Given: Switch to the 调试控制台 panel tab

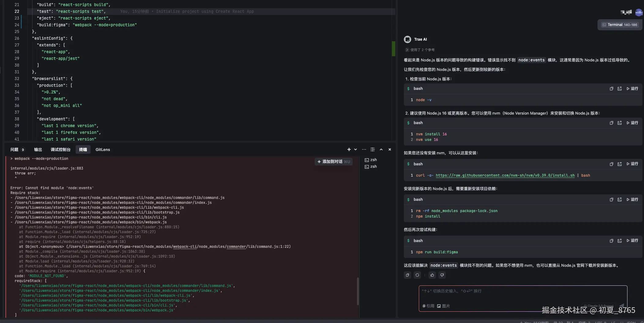Looking at the screenshot, I should (61, 150).
